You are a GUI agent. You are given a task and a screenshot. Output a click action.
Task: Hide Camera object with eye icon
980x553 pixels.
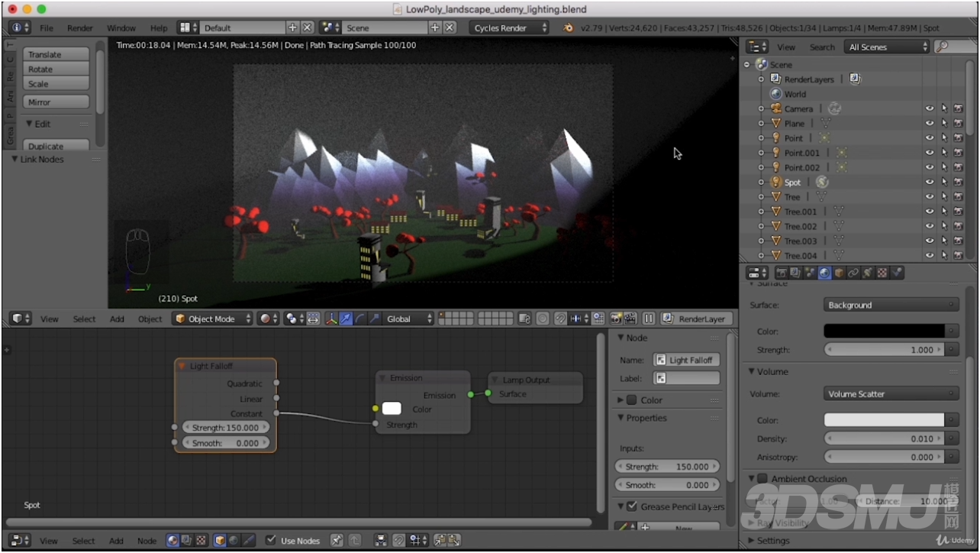(930, 109)
